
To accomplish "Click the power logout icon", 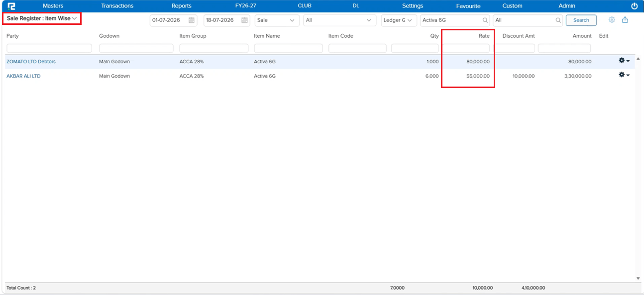I will [x=634, y=6].
